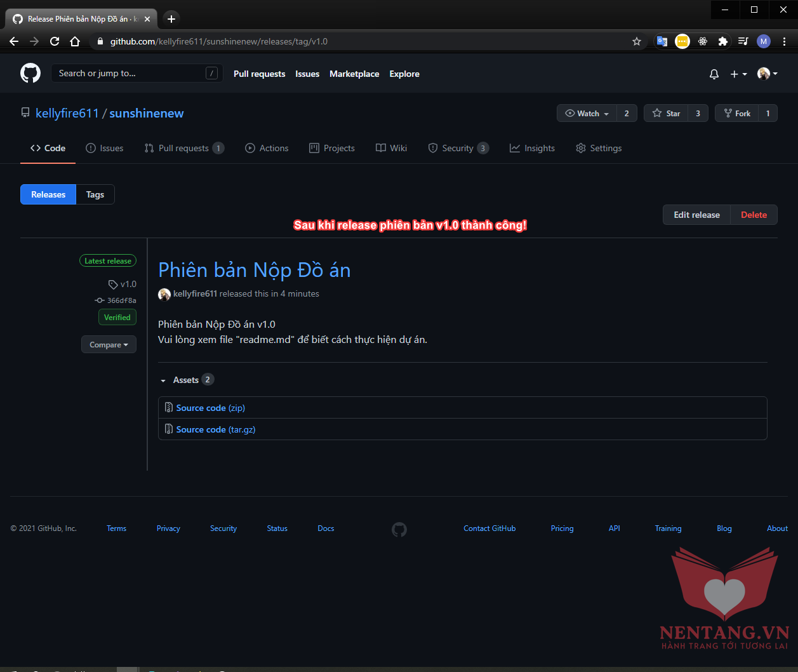Viewport: 798px width, 672px height.
Task: Click the footer GitHub logo
Action: 399,529
